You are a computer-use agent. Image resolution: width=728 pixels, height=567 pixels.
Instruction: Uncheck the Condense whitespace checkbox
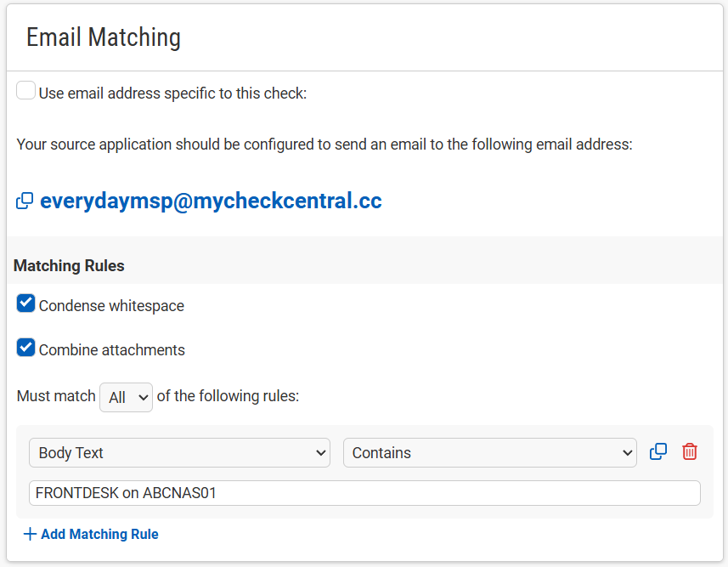(x=25, y=303)
